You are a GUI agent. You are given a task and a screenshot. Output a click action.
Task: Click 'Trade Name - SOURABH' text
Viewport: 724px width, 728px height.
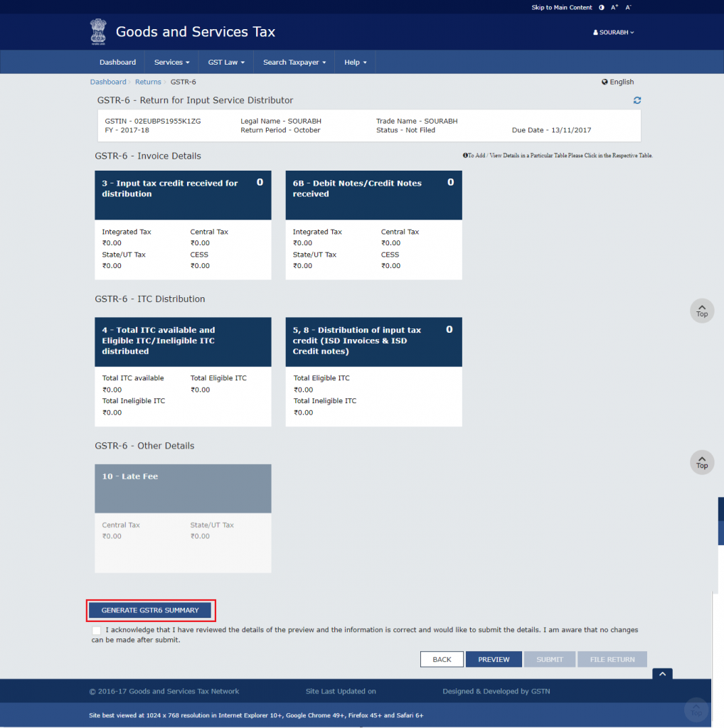pos(417,121)
